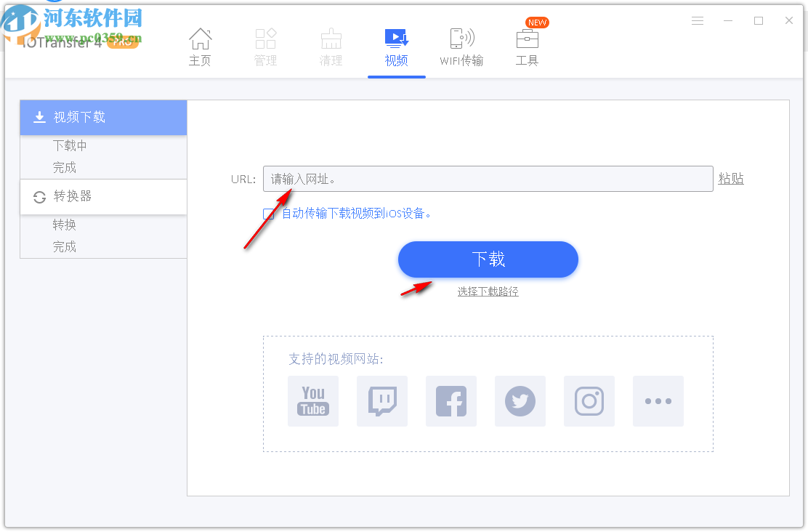Switch to the 视频 tab
This screenshot has height=532, width=808.
396,45
